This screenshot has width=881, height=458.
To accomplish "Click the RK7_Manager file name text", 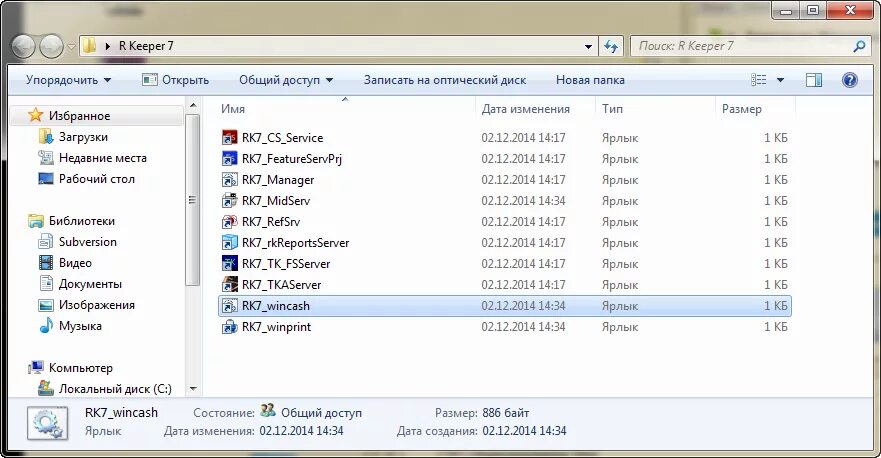I will point(278,180).
